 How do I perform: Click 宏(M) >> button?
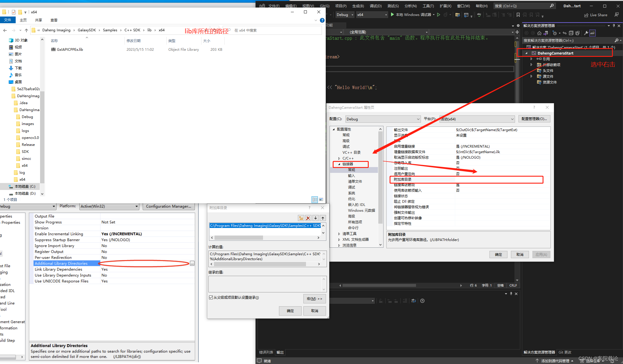pos(315,299)
